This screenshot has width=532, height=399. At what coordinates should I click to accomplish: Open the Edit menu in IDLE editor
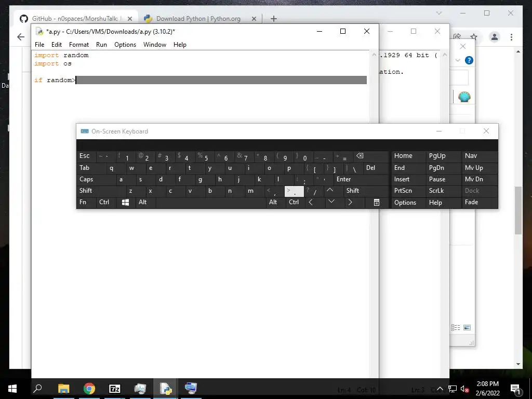pyautogui.click(x=56, y=45)
